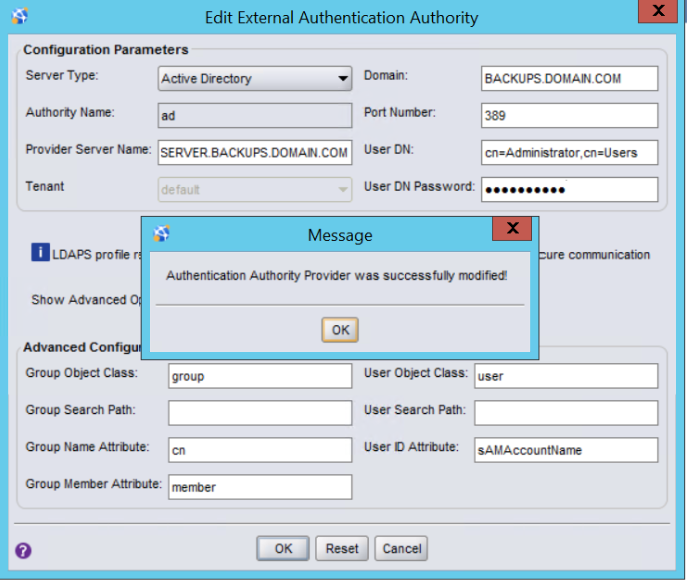This screenshot has width=687, height=582.
Task: Select the Port Number field
Action: coord(569,115)
